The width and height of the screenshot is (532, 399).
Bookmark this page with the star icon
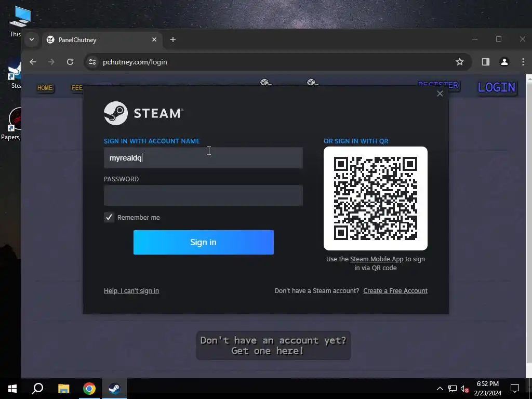[459, 62]
